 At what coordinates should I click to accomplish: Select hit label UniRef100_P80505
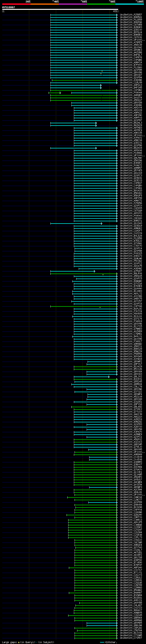(131, 314)
